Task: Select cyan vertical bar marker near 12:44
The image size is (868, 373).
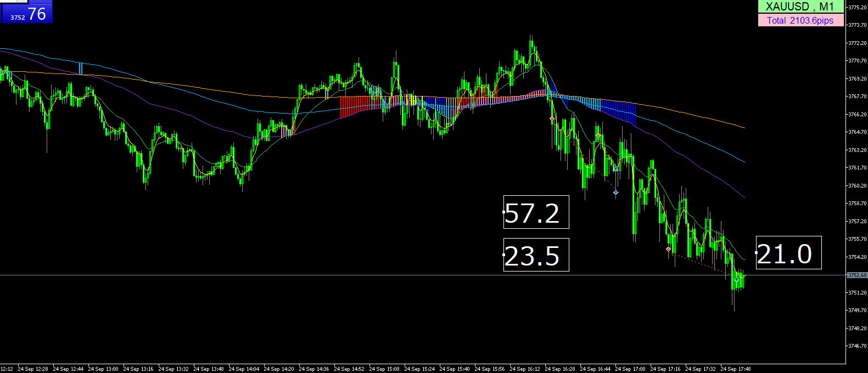Action: pyautogui.click(x=81, y=69)
